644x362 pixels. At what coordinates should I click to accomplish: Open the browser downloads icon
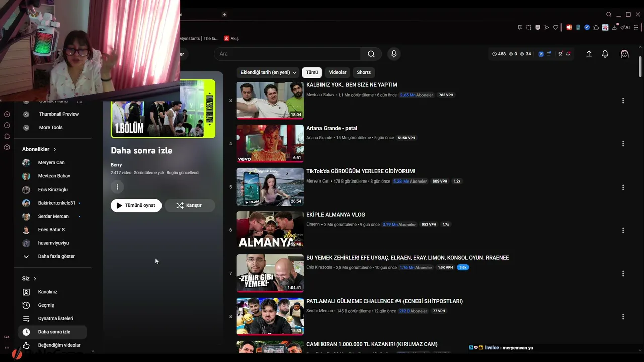pyautogui.click(x=614, y=27)
